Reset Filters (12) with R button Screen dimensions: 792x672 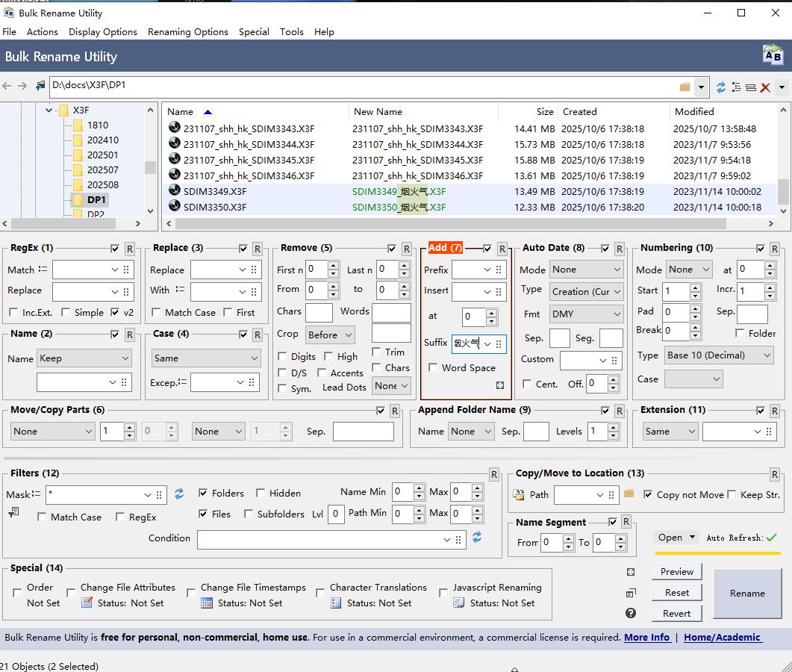tap(494, 474)
